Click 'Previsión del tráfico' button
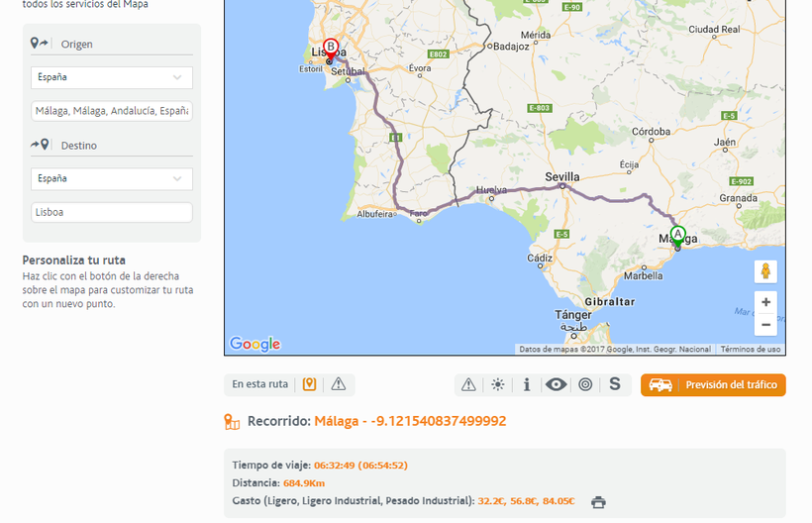 click(713, 384)
